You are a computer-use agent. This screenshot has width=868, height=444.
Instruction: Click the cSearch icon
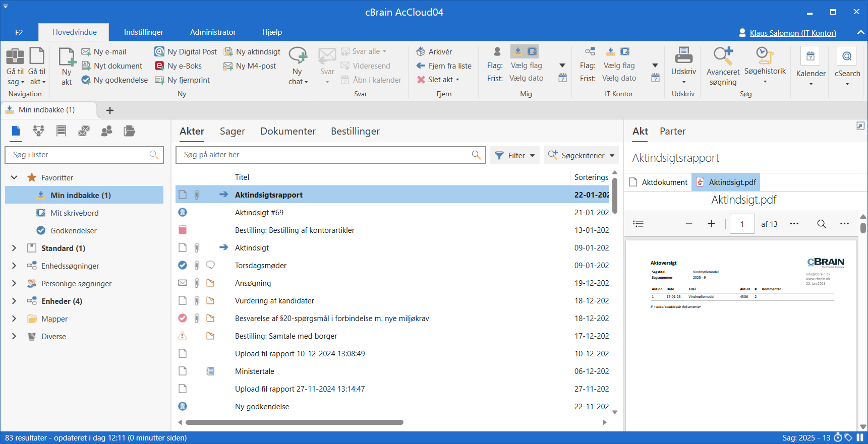click(x=847, y=56)
